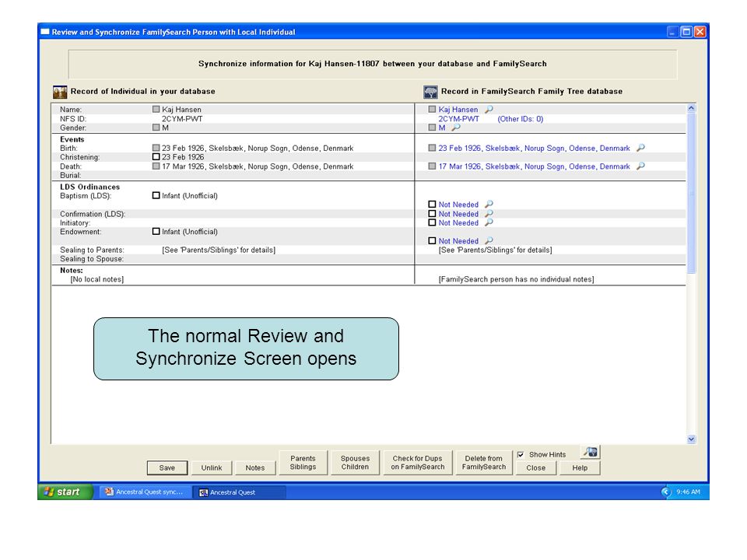747x560 pixels.
Task: Toggle local Gender M checkbox
Action: pos(156,128)
